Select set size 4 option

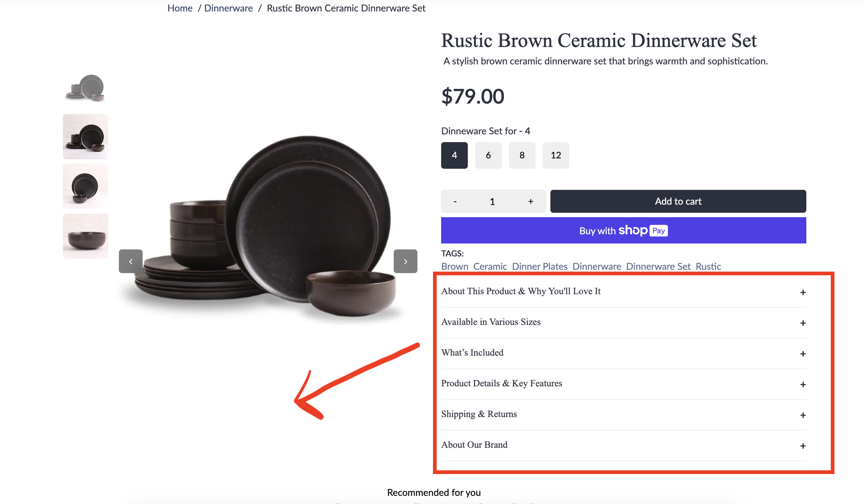[454, 155]
